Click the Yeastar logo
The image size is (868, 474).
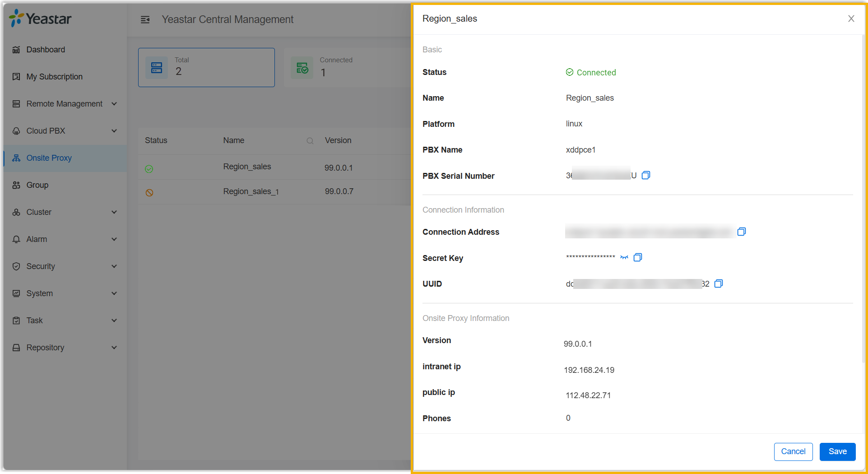[x=41, y=19]
